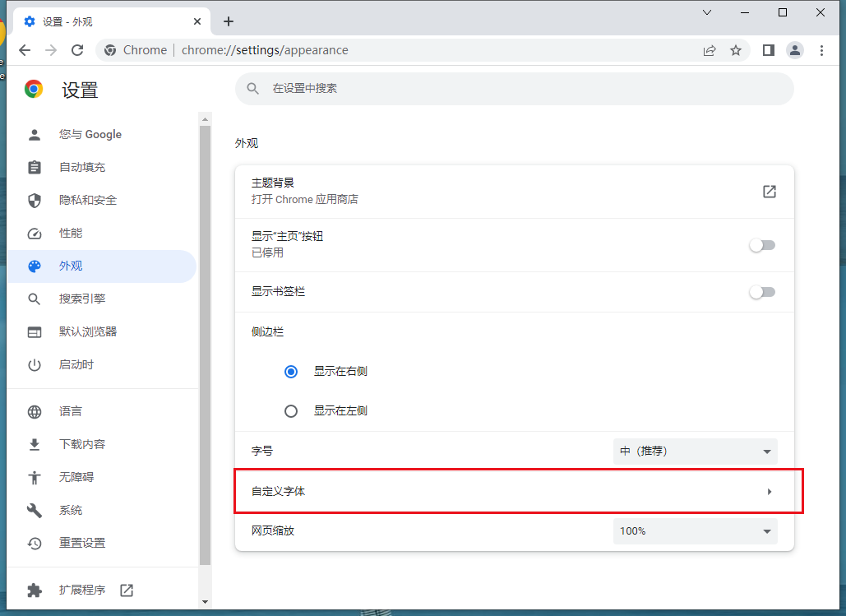Click the 外观 section heading
Image resolution: width=846 pixels, height=616 pixels.
(247, 143)
